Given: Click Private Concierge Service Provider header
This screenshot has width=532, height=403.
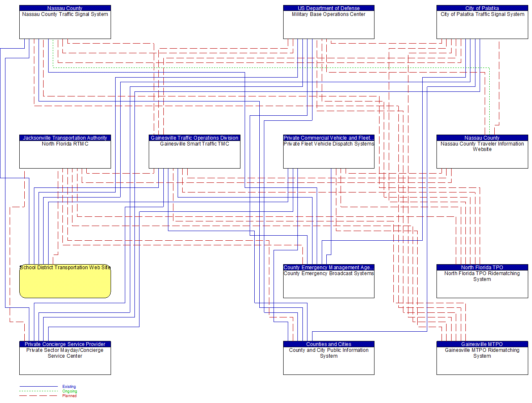Looking at the screenshot, I should [65, 344].
